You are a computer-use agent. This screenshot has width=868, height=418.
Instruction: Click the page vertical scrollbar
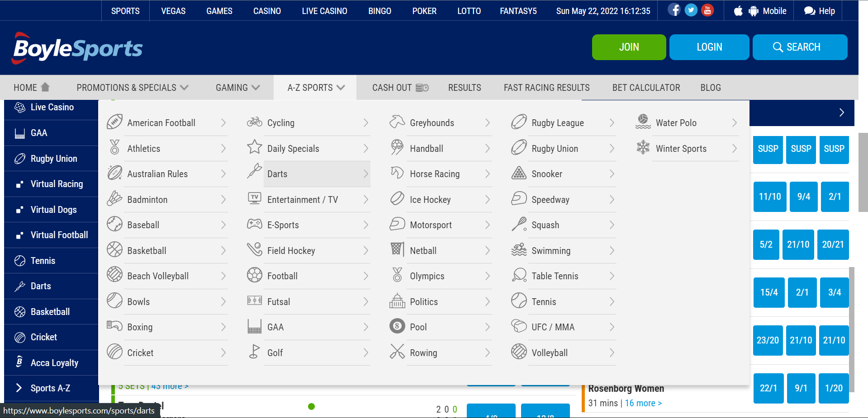[863, 172]
